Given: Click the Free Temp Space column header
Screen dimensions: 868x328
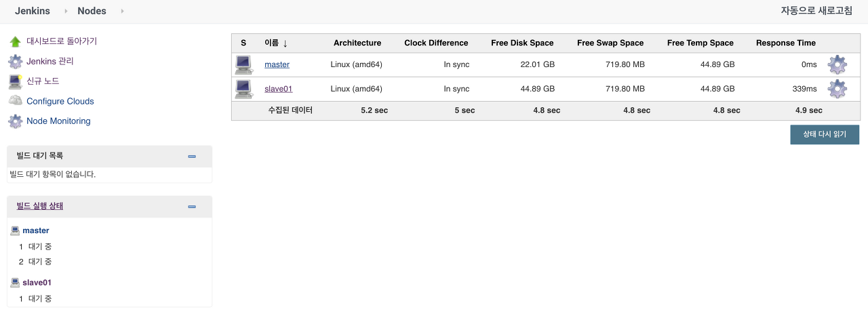Looking at the screenshot, I should pos(701,43).
